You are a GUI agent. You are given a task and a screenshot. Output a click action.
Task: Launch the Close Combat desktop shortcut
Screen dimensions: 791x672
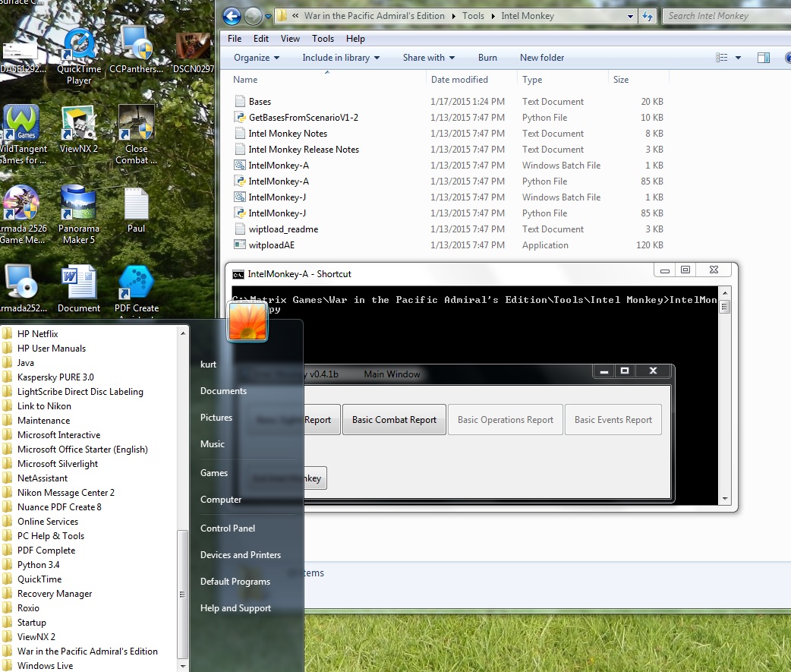(136, 134)
